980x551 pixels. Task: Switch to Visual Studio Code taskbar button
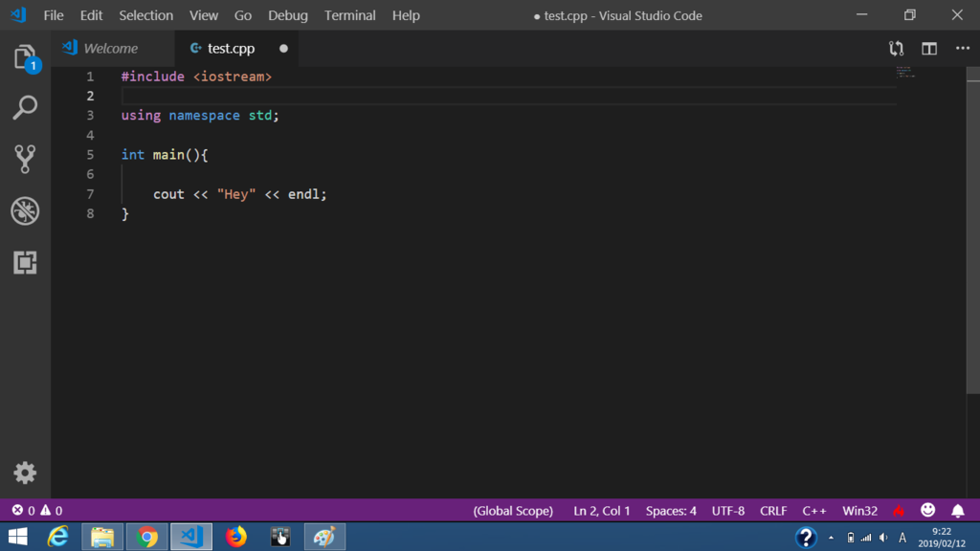(x=191, y=537)
